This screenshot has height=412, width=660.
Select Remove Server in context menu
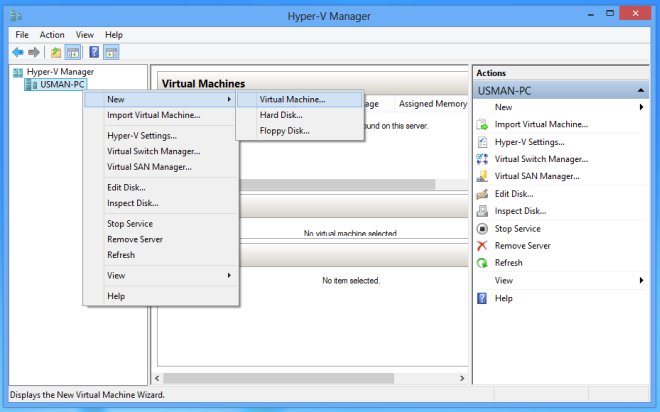coord(161,239)
